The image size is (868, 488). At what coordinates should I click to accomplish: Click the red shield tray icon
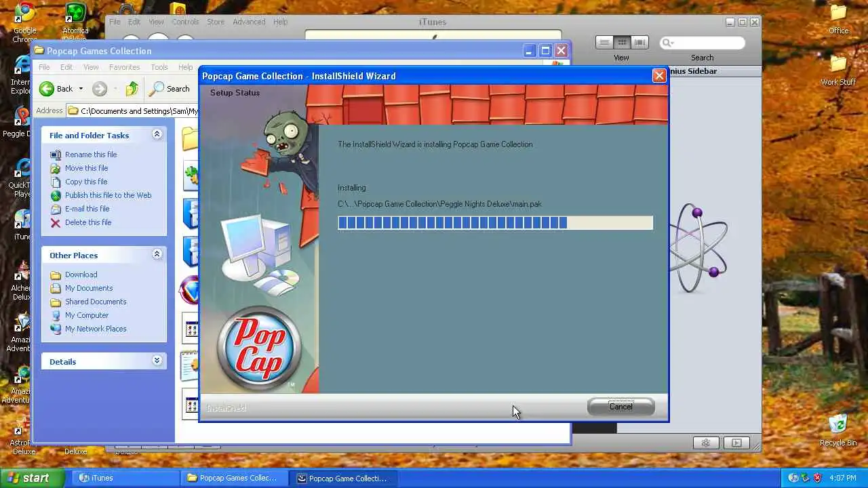[x=818, y=478]
